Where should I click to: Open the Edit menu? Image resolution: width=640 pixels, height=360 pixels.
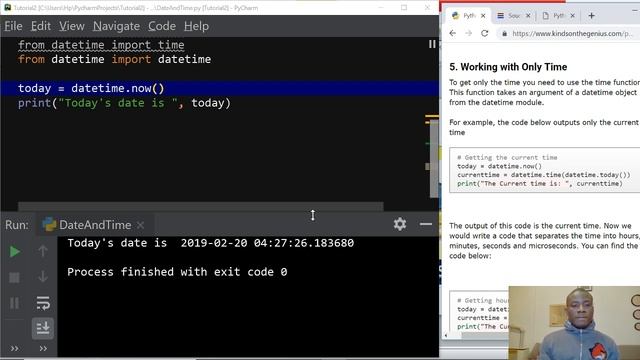(x=41, y=26)
